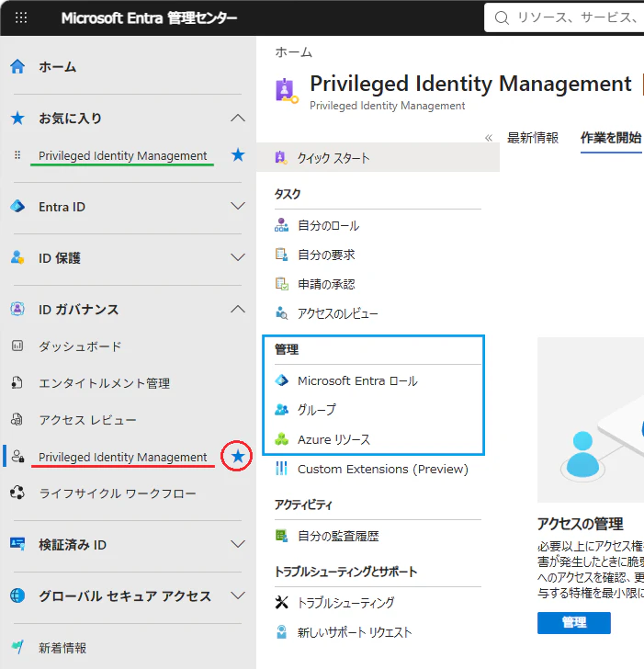
Task: Open Privileged Identity Management in お気に入り
Action: [123, 155]
